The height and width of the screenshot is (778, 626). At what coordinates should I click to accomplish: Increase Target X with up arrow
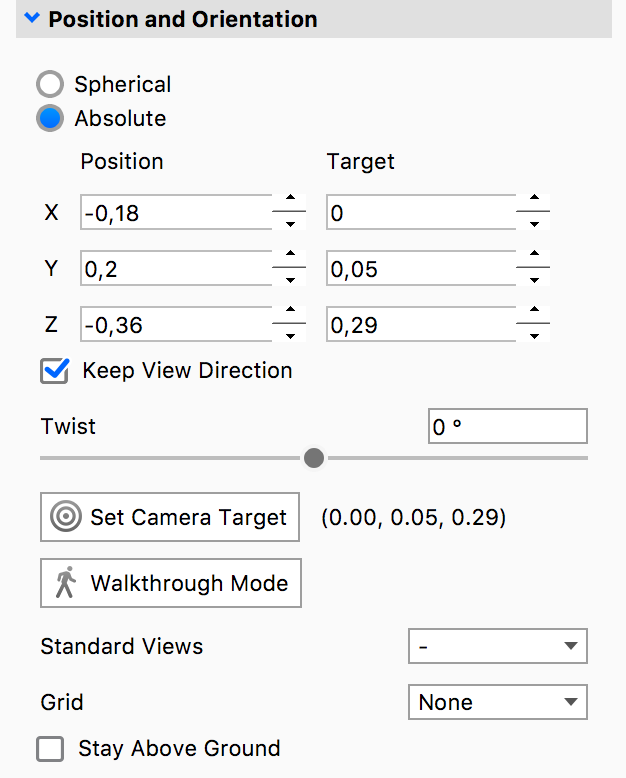coord(534,203)
